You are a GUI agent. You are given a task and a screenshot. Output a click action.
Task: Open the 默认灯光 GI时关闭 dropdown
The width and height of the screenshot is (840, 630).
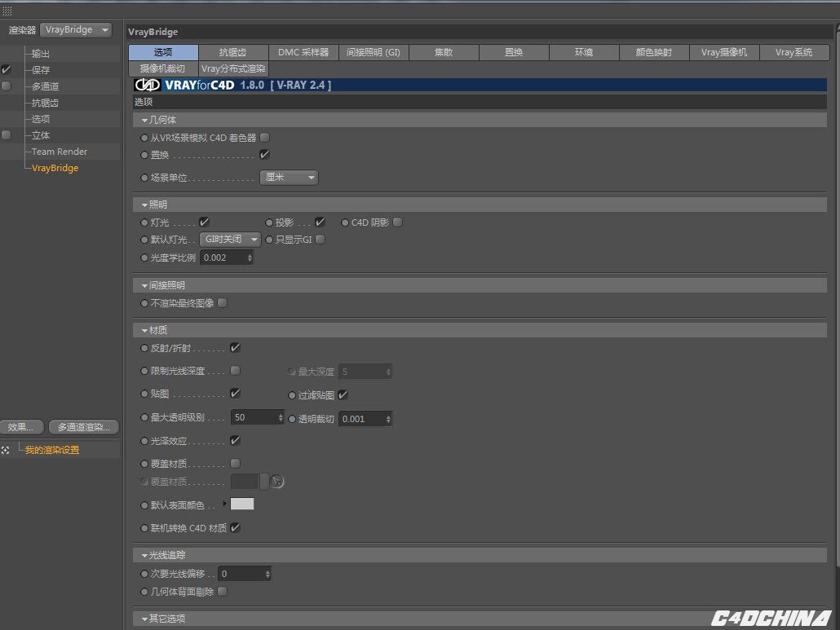click(230, 240)
